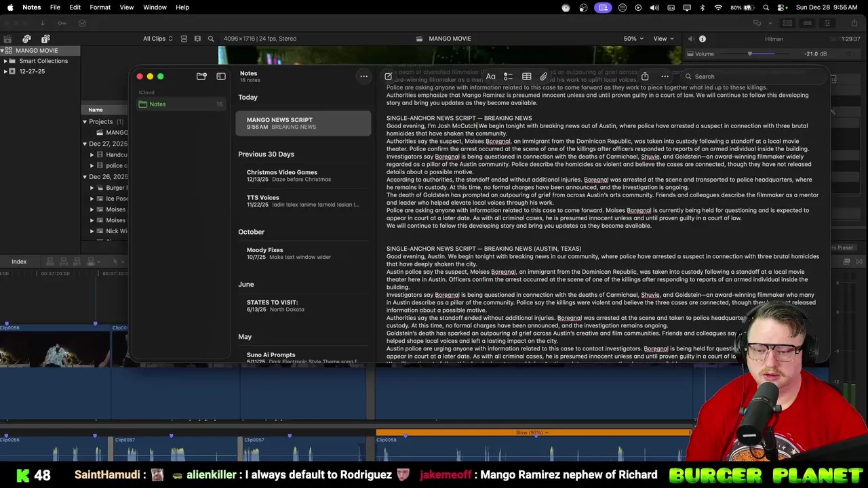Open the Suno Ai Prompts note
This screenshot has height=488, width=868.
(x=303, y=357)
